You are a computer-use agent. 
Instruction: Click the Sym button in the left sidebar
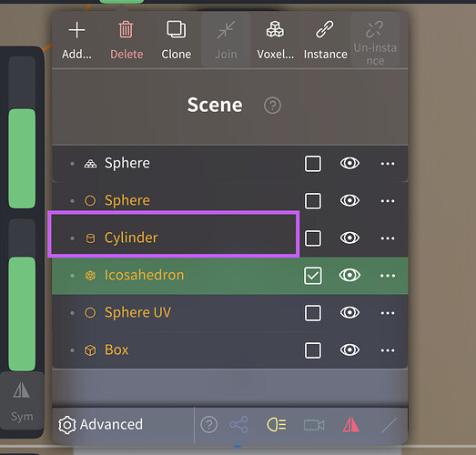(x=22, y=400)
